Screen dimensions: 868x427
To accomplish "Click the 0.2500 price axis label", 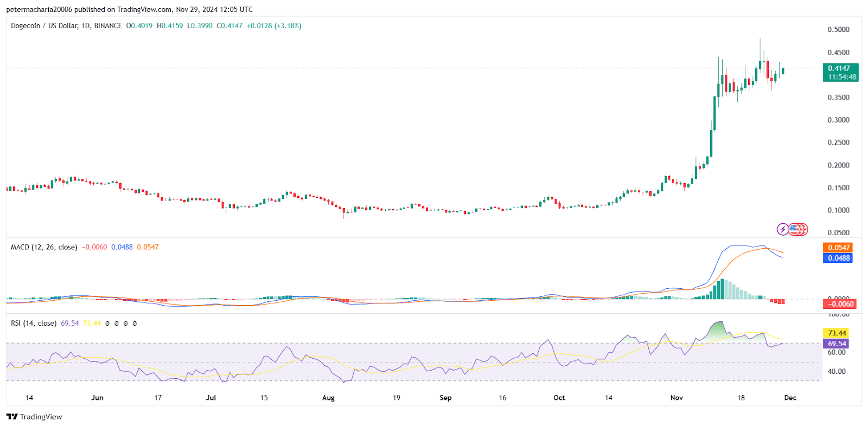I will pos(838,143).
